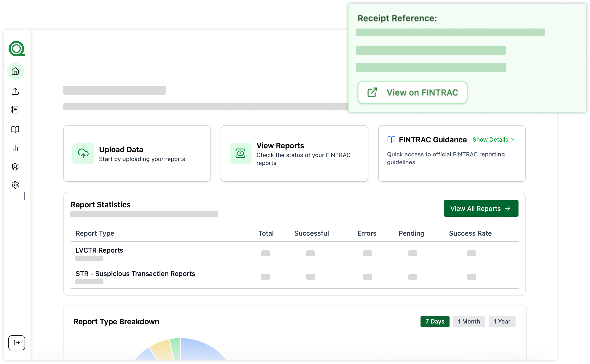
Task: Open the Upload sidebar icon
Action: click(15, 91)
